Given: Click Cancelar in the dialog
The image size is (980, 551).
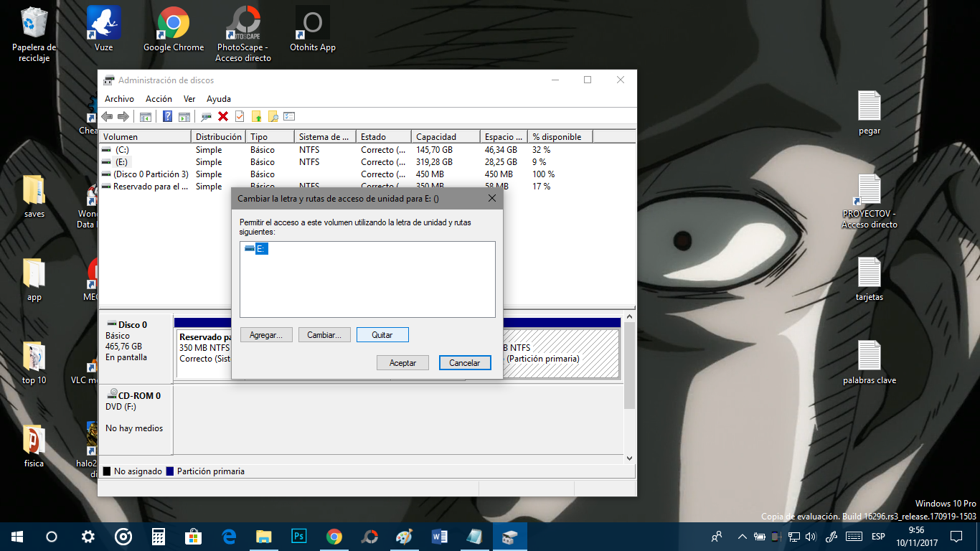Looking at the screenshot, I should (x=465, y=363).
